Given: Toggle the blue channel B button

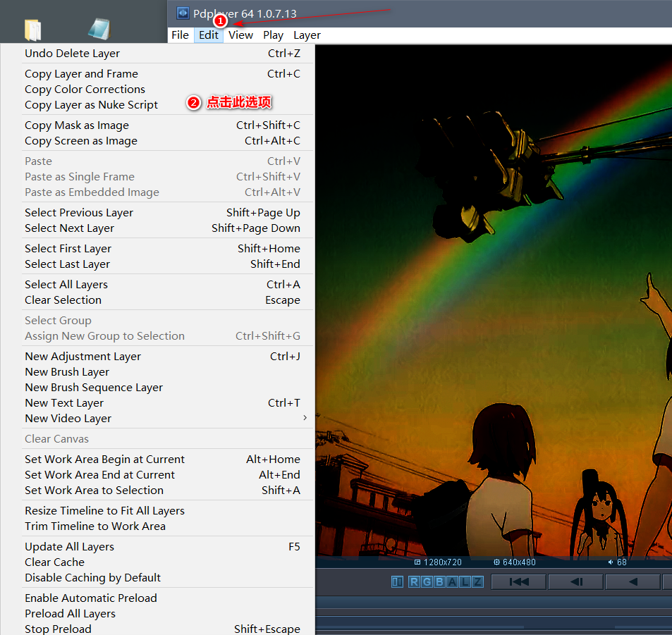Looking at the screenshot, I should tap(439, 581).
